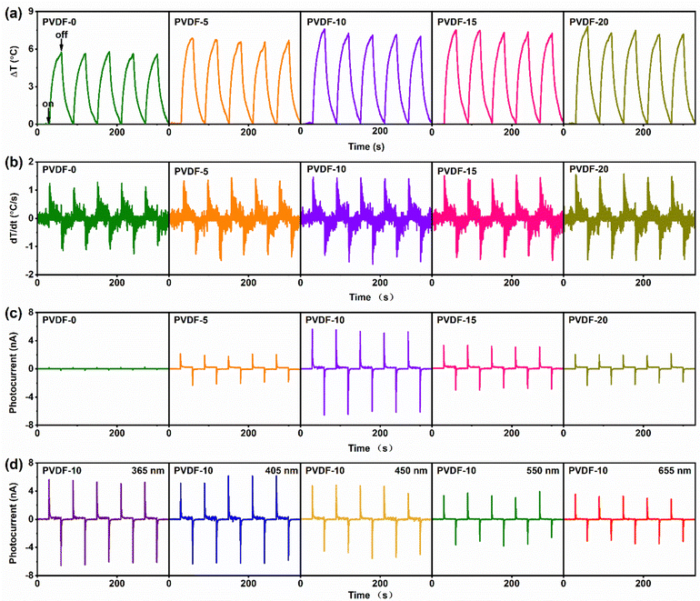
Task: Select "Time (s)" axis title under panel (d)
Action: (371, 595)
